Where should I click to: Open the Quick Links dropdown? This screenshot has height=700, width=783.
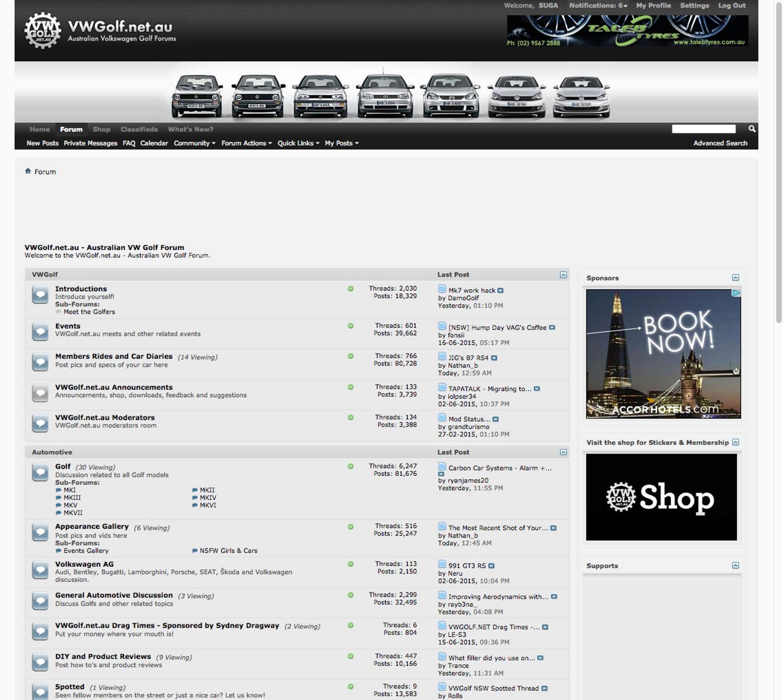coord(298,143)
